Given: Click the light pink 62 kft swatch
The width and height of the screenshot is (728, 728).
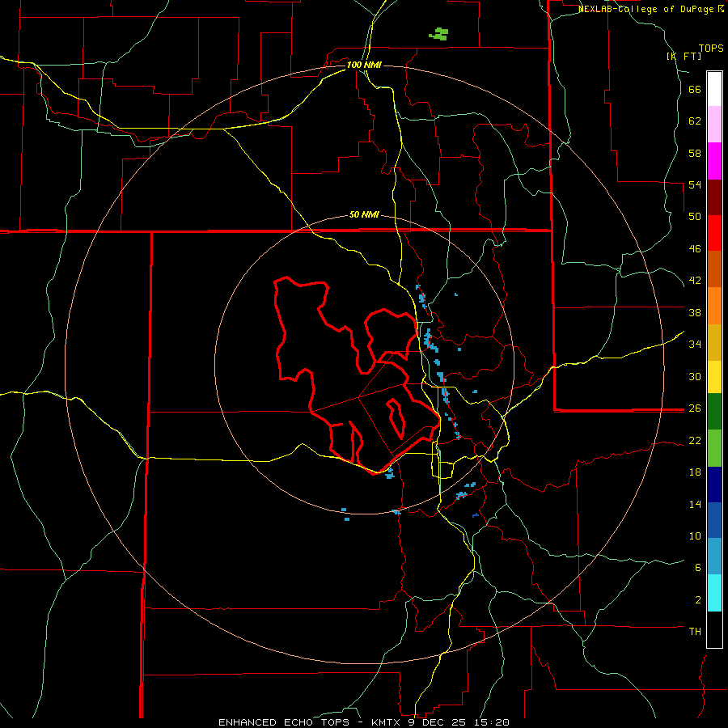Looking at the screenshot, I should click(714, 124).
